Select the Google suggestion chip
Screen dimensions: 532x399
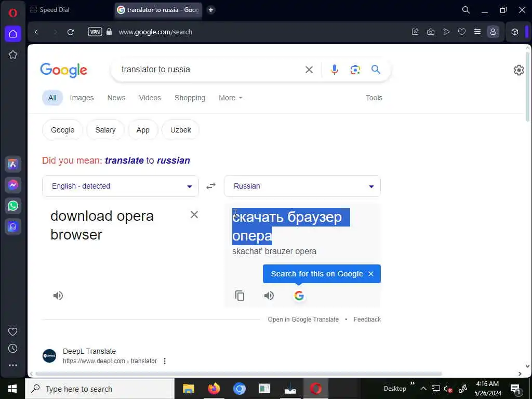click(x=62, y=130)
